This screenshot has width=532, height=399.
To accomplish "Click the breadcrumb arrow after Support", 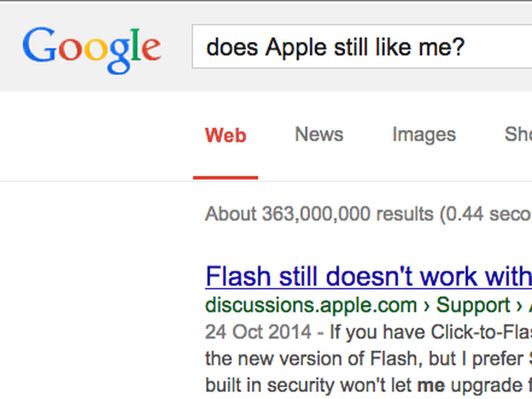I will pyautogui.click(x=520, y=306).
